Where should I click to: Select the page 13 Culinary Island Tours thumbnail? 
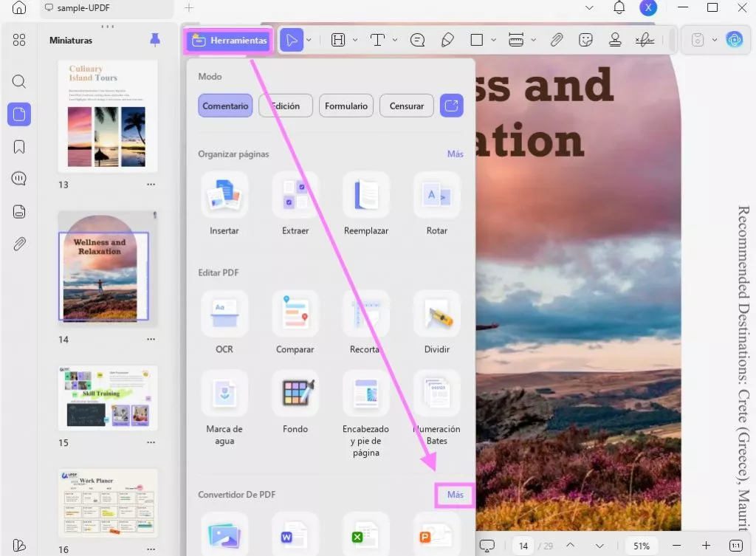108,115
